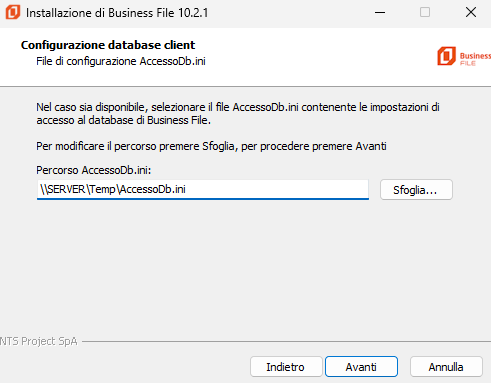491x383 pixels.
Task: Minimize the installer window
Action: pos(380,13)
